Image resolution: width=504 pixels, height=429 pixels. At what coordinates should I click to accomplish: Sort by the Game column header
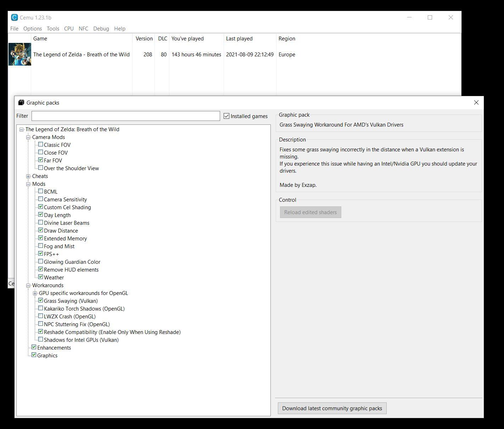[x=82, y=39]
